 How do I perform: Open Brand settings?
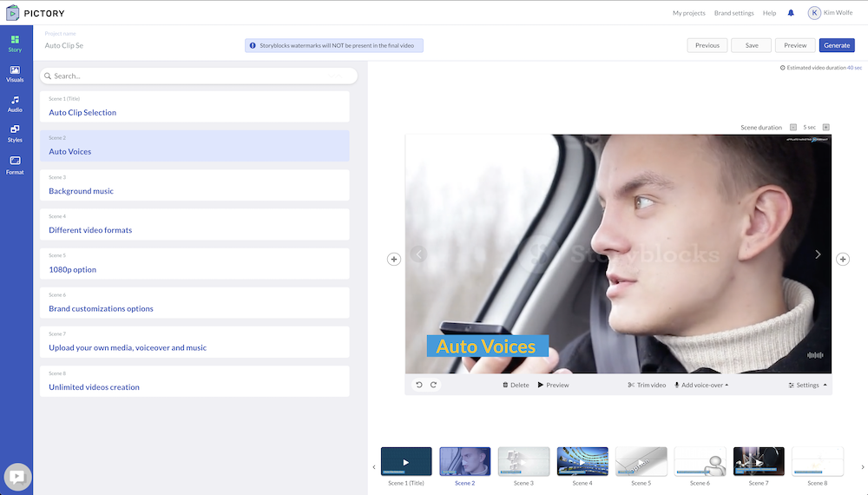733,13
